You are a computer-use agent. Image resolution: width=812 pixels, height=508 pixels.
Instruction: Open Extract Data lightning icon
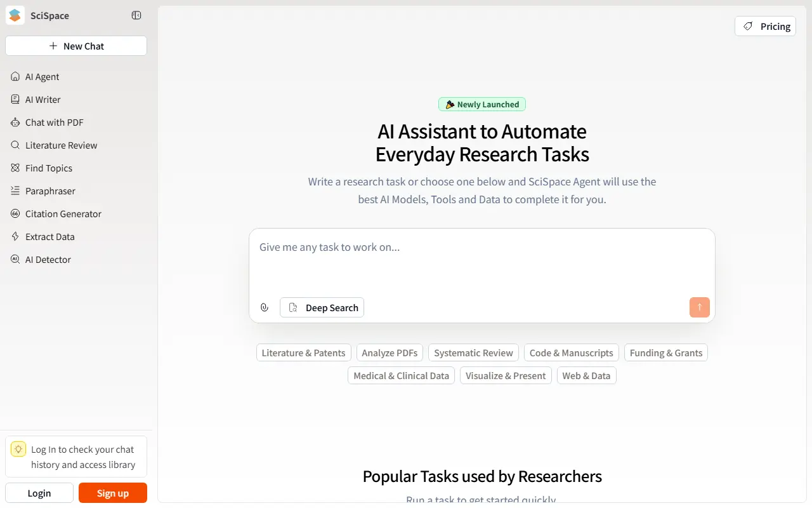15,237
